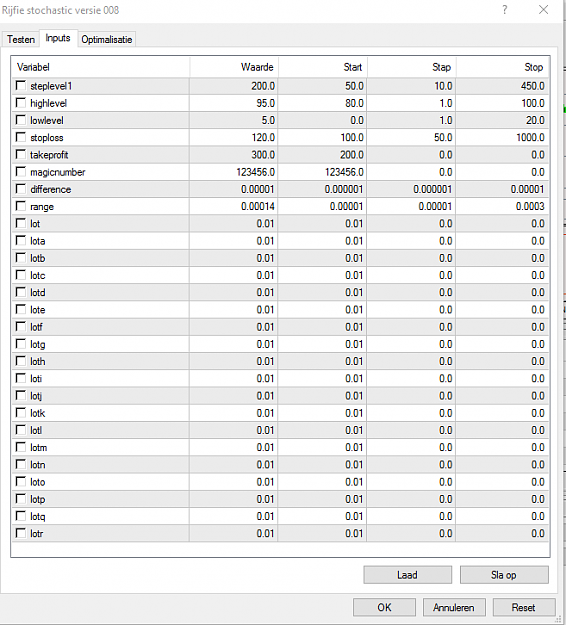Viewport: 566px width, 625px height.
Task: Select the lotp variable name
Action: [x=37, y=499]
